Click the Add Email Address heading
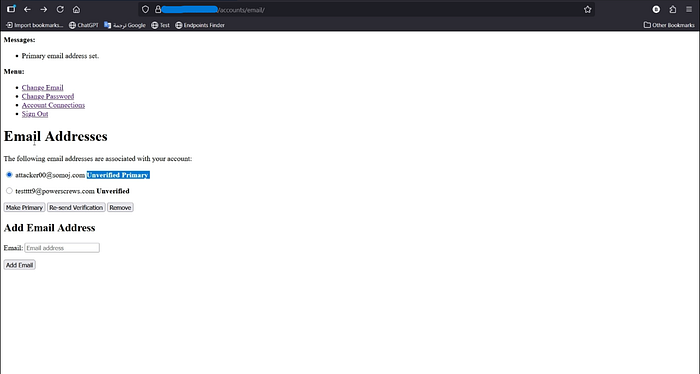The image size is (700, 374). tap(50, 228)
